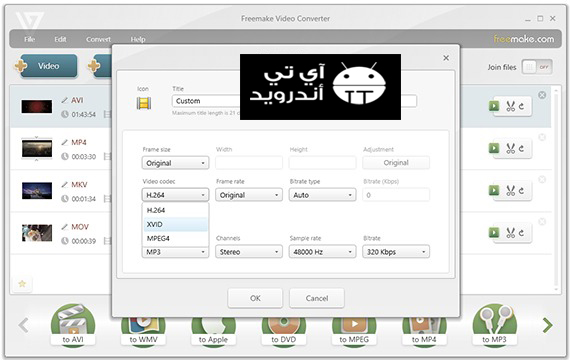Screen dimensions: 570x360
Task: Open the audio codec MP3 dropdown
Action: click(175, 252)
